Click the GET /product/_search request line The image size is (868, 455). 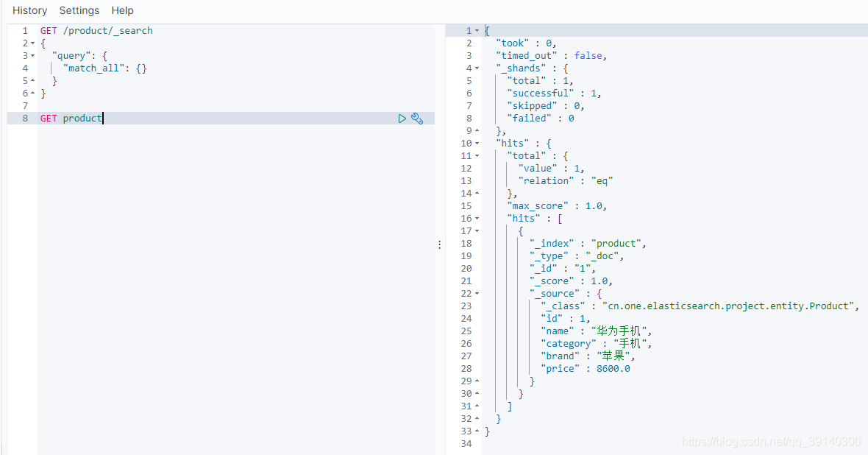[96, 31]
